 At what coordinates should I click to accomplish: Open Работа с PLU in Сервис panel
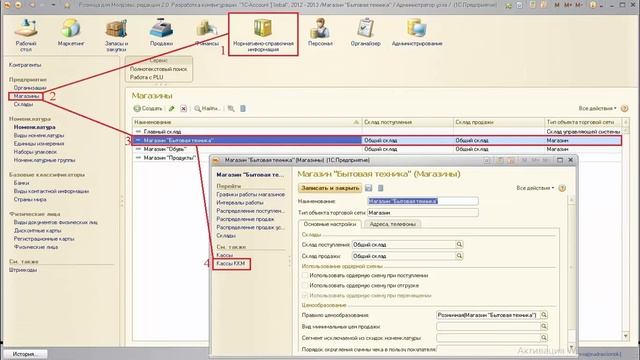[147, 77]
